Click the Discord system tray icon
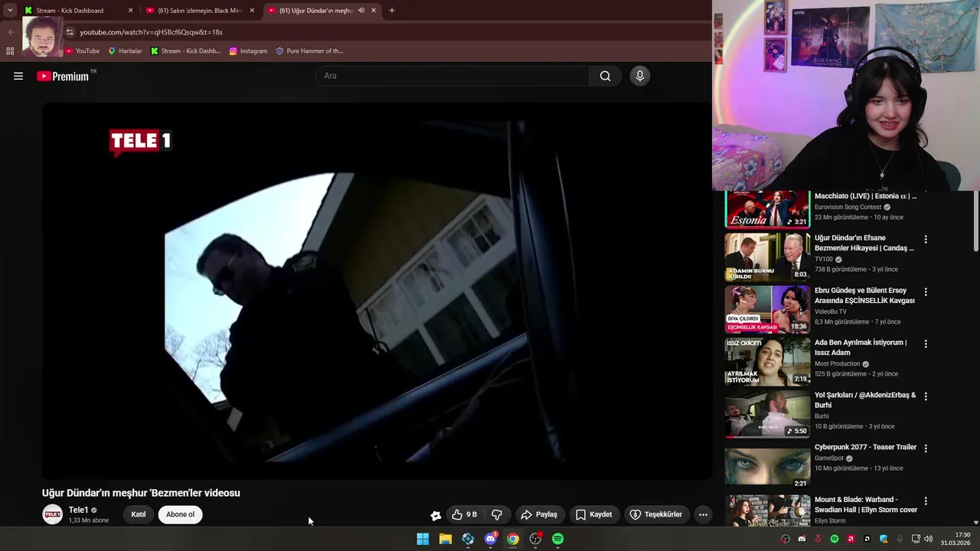 point(802,539)
